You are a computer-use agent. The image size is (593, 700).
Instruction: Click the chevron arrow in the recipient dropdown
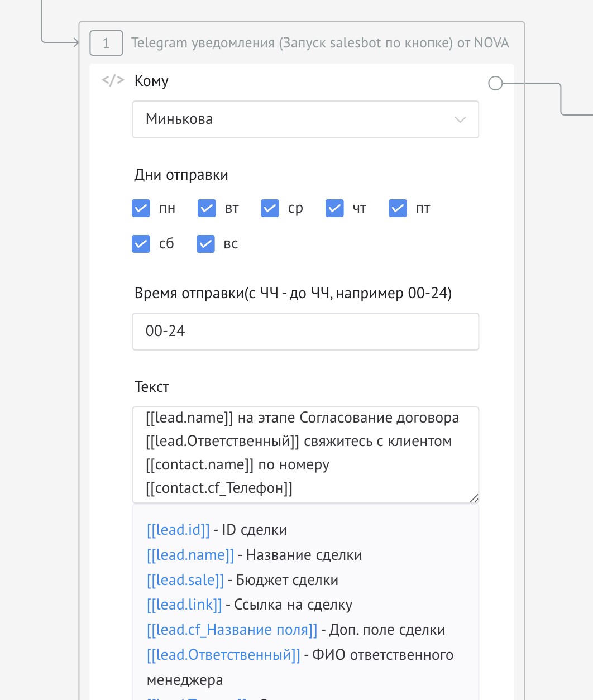[x=460, y=119]
